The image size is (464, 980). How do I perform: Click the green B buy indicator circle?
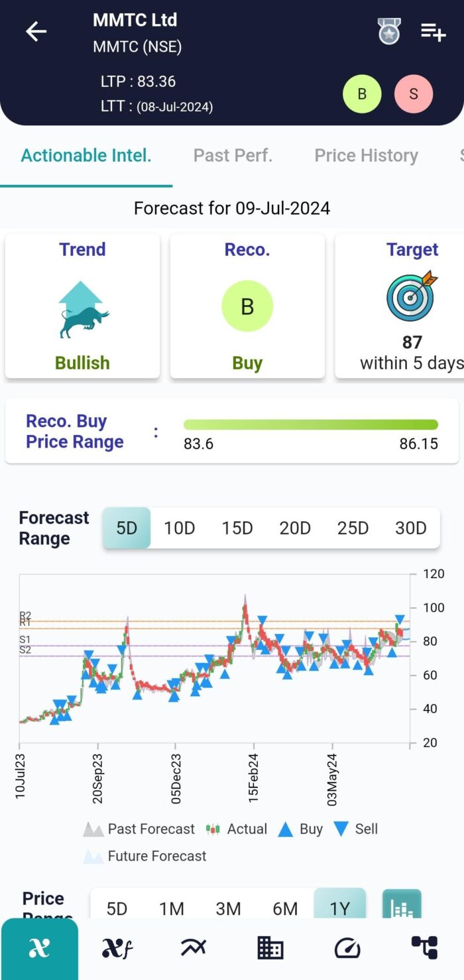(x=362, y=93)
